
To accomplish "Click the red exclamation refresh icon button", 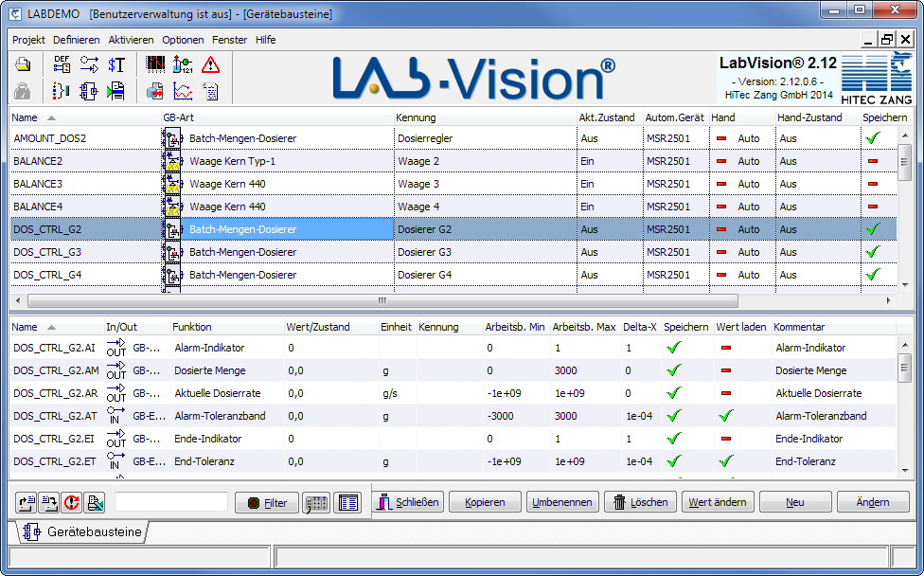I will [72, 502].
